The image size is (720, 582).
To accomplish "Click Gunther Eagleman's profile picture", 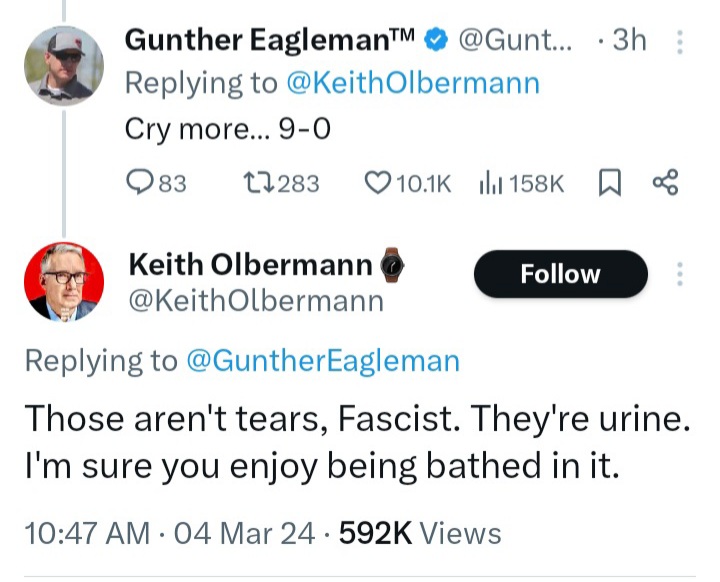I will [x=63, y=65].
